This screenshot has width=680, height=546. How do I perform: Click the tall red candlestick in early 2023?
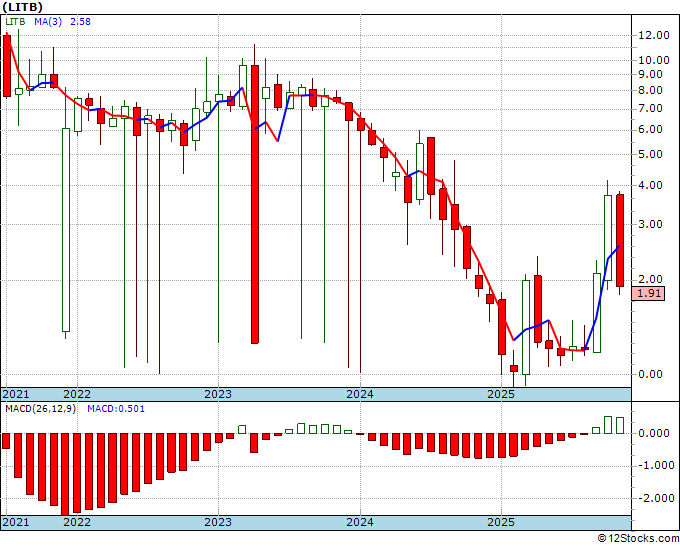click(255, 204)
